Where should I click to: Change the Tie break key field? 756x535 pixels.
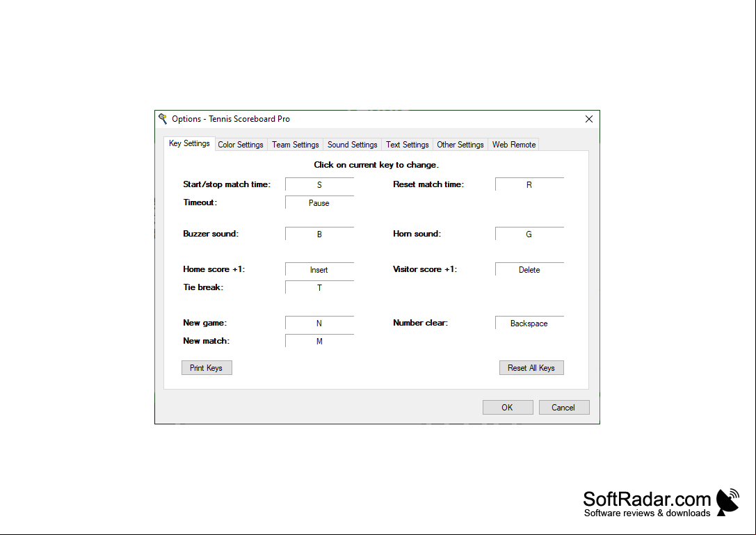pyautogui.click(x=319, y=288)
